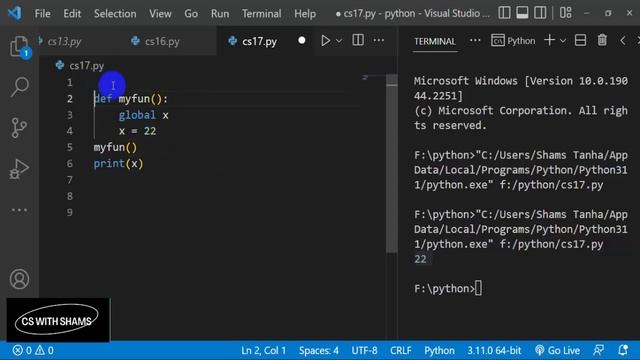Click terminal output 22
Viewport: 640px width, 360px height.
420,259
